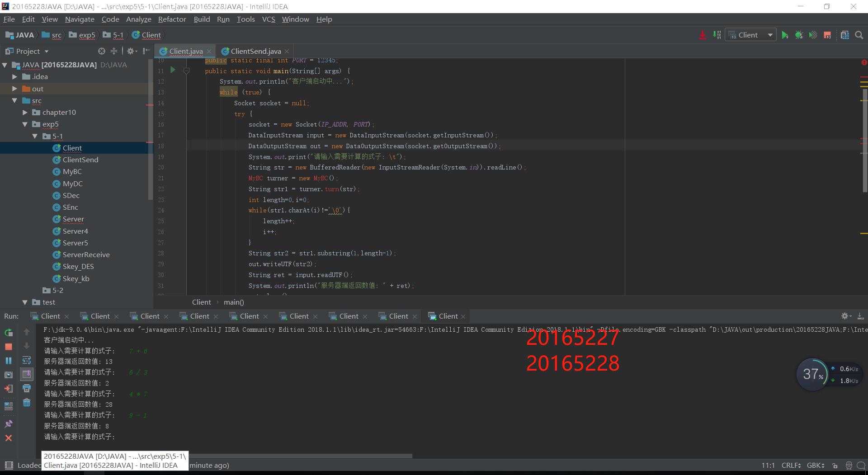
Task: Clear console output with trash icon
Action: 27,402
